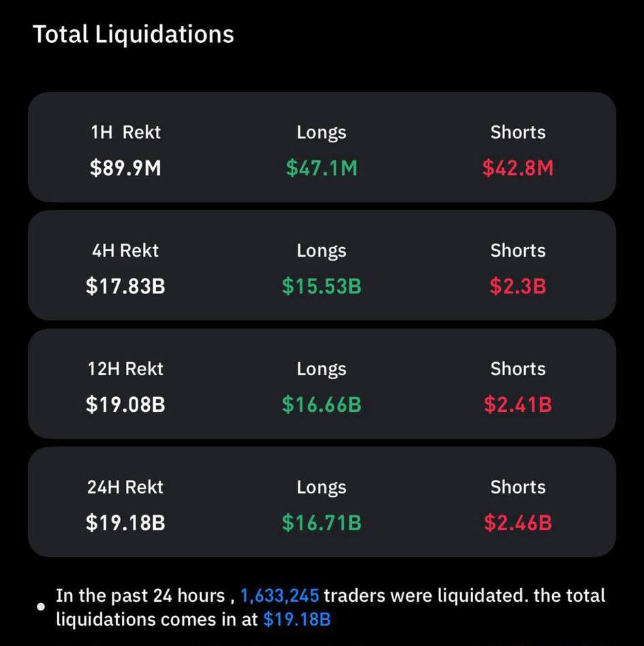This screenshot has height=646, width=644.
Task: Click the bullet point before summary text
Action: point(41,607)
